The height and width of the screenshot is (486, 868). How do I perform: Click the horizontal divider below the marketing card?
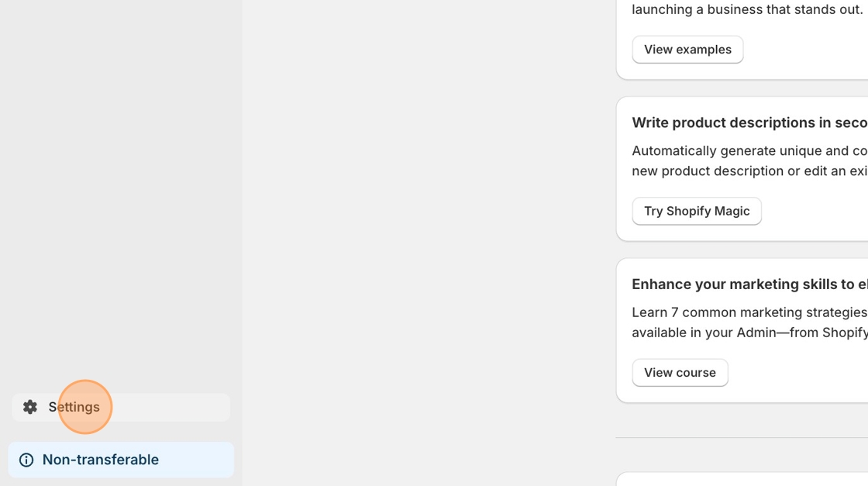(742, 437)
